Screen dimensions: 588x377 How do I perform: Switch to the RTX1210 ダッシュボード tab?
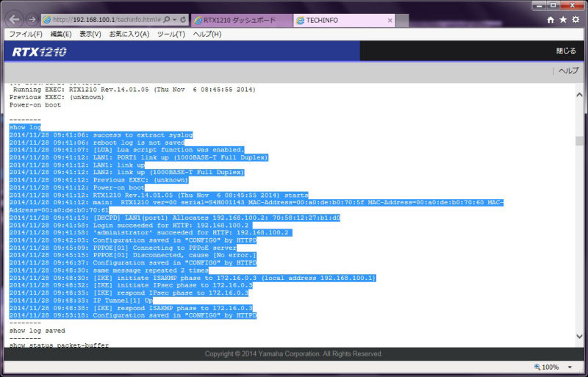(239, 21)
